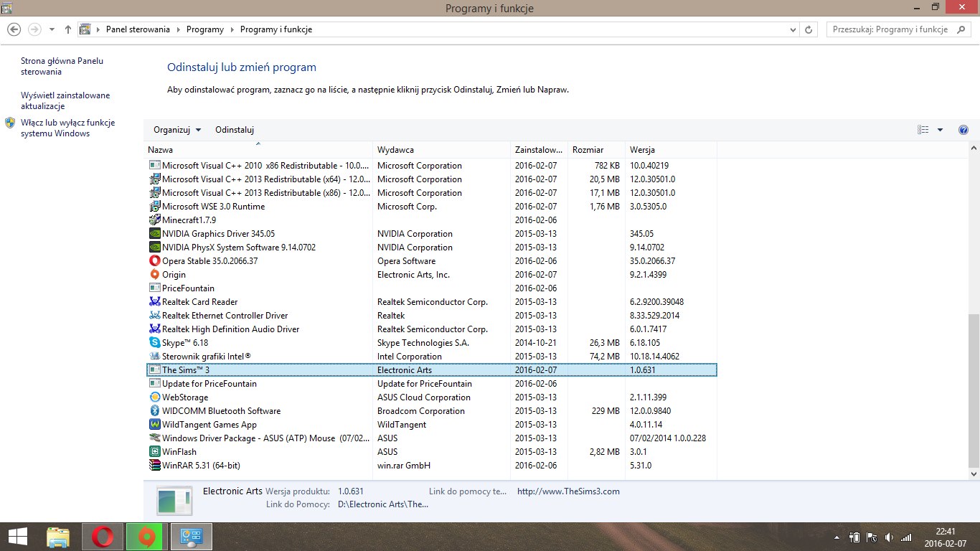Open Wyświetl zainstalowane aktualizacje link
This screenshot has height=551, width=980.
[65, 100]
